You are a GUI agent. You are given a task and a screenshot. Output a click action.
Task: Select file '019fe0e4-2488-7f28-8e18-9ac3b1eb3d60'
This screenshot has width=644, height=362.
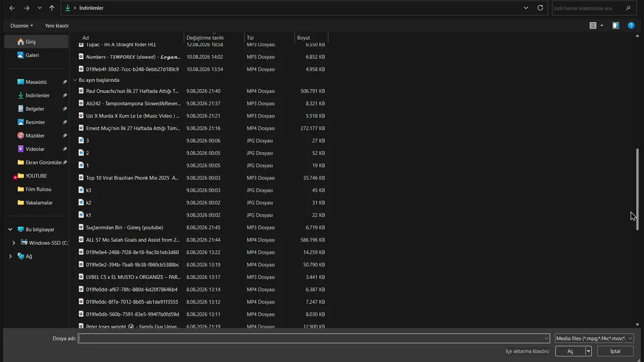132,252
